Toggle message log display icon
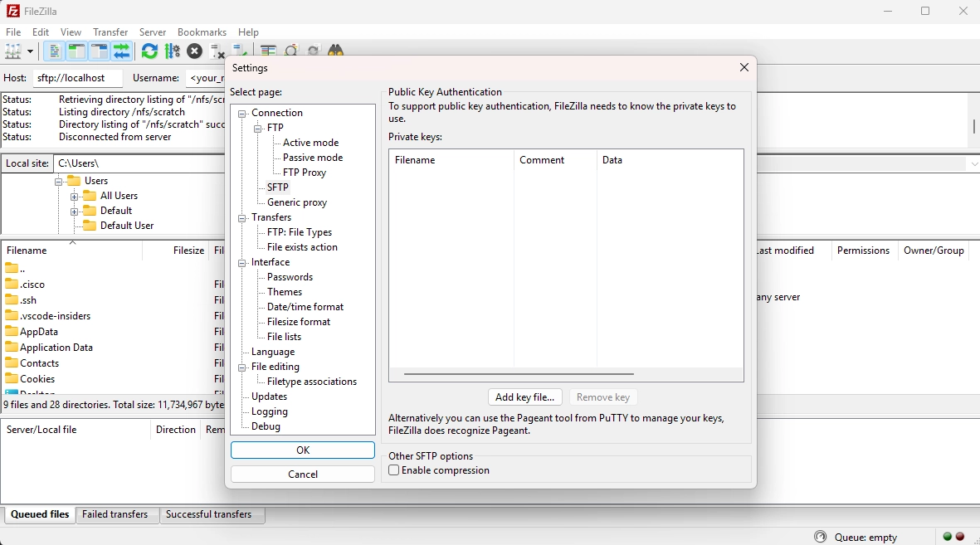 coord(55,51)
